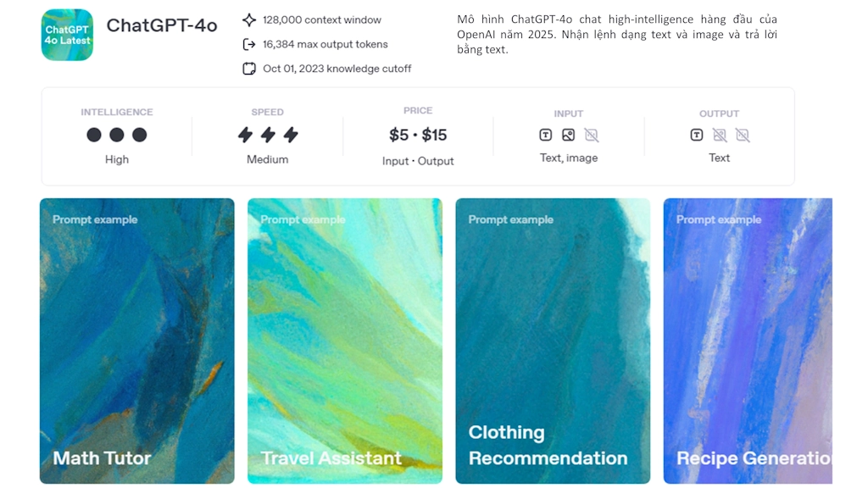Click the max output tokens arrow icon
The height and width of the screenshot is (488, 868).
click(249, 44)
